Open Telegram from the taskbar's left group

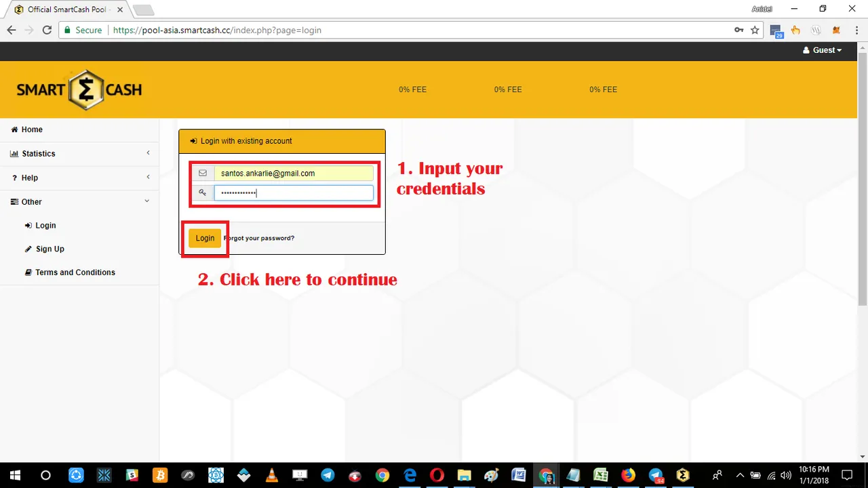pyautogui.click(x=327, y=475)
